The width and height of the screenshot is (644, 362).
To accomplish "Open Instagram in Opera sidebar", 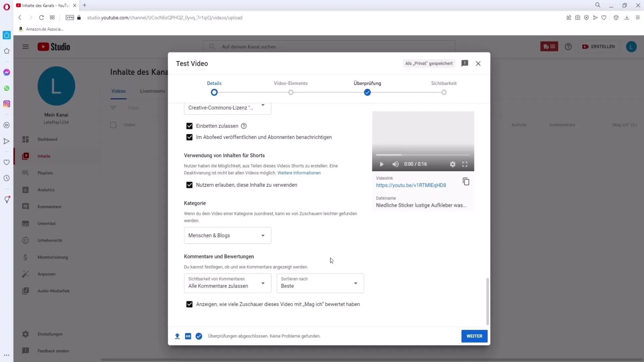I will (x=7, y=104).
